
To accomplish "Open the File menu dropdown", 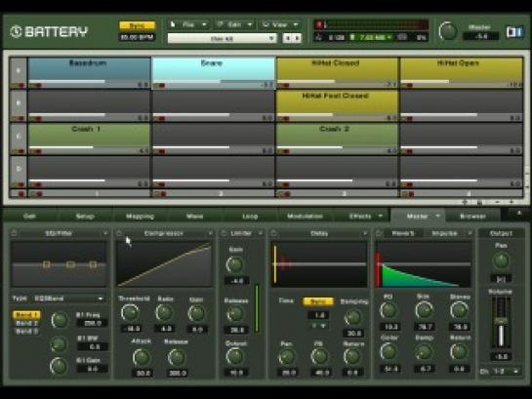I will pos(189,24).
